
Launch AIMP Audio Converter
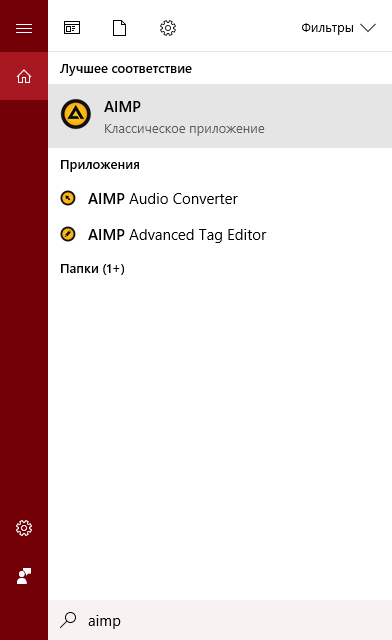(x=220, y=199)
